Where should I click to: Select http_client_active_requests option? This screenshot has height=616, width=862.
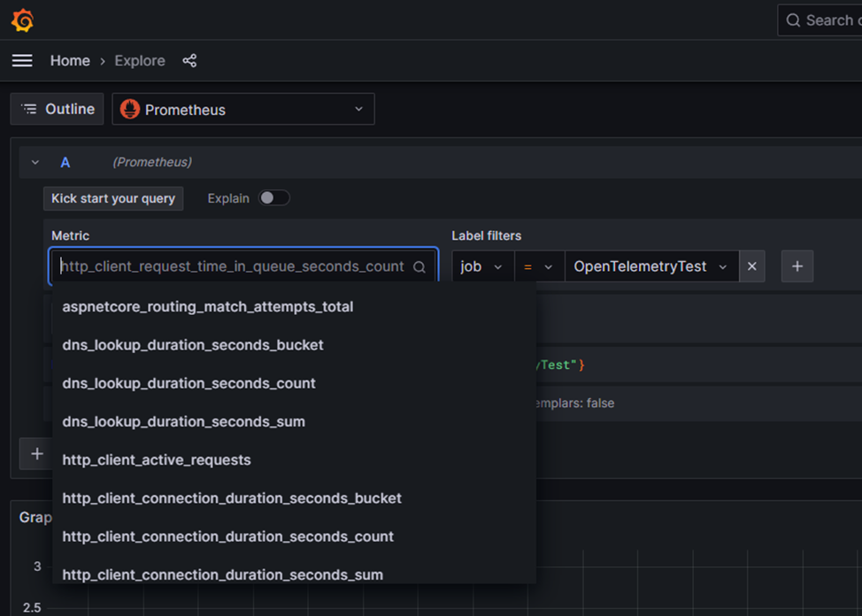point(294,460)
